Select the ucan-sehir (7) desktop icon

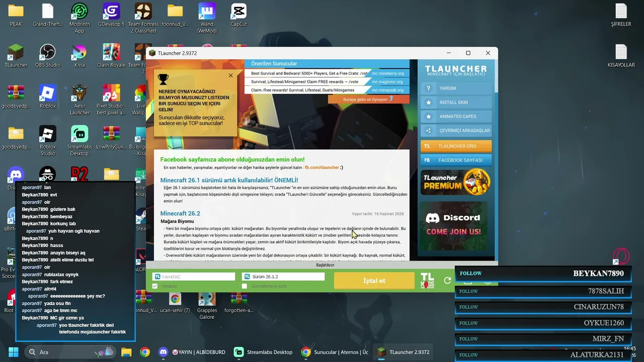tap(175, 303)
